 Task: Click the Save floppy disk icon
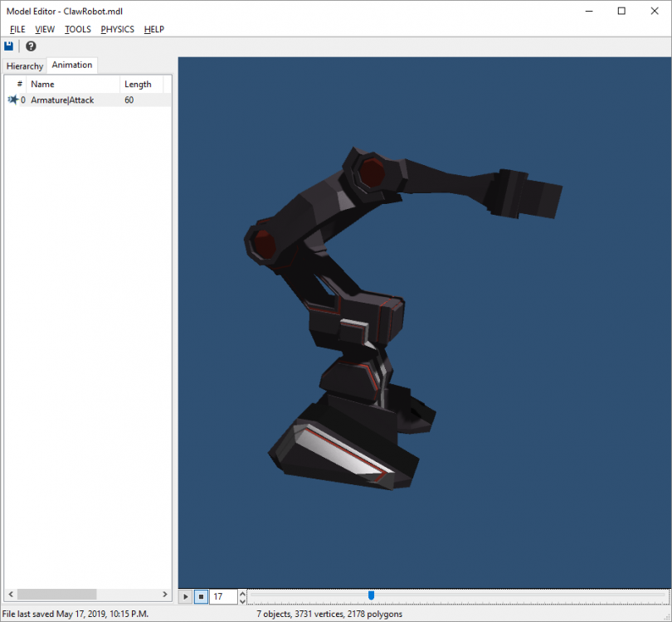(x=9, y=46)
